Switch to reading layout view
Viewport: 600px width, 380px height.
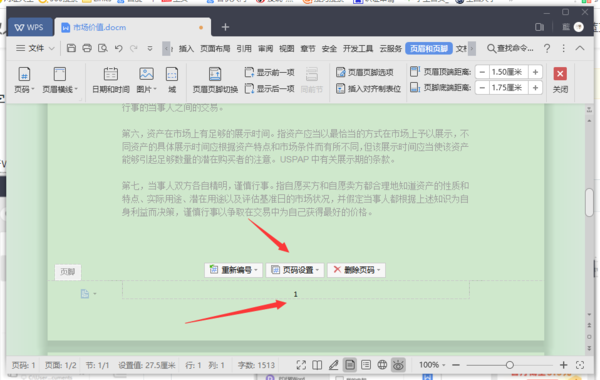pyautogui.click(x=317, y=365)
